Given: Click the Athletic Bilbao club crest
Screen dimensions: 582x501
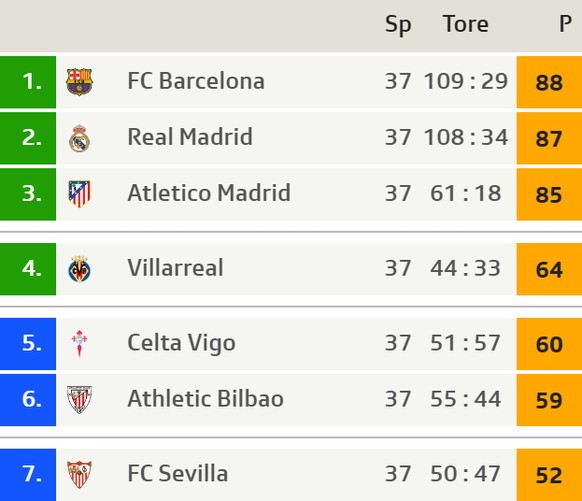Looking at the screenshot, I should [x=79, y=400].
